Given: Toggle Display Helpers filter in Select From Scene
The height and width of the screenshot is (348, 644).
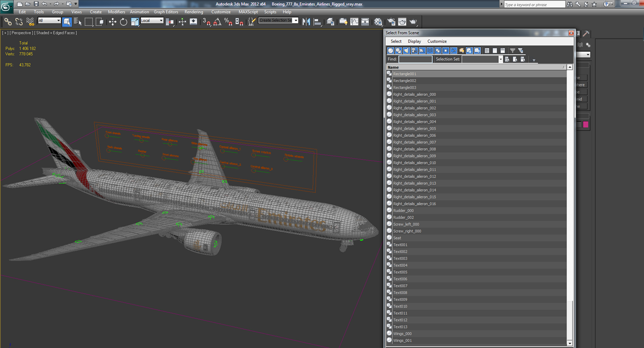Looking at the screenshot, I should 422,50.
